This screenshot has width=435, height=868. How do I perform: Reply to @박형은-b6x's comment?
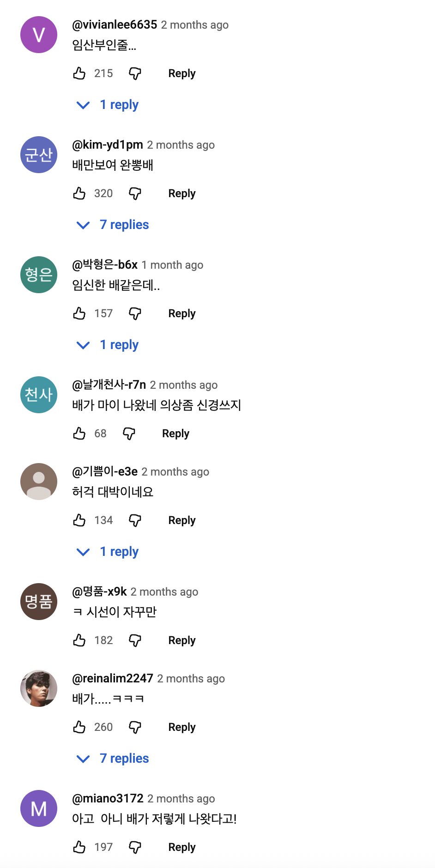(x=182, y=313)
